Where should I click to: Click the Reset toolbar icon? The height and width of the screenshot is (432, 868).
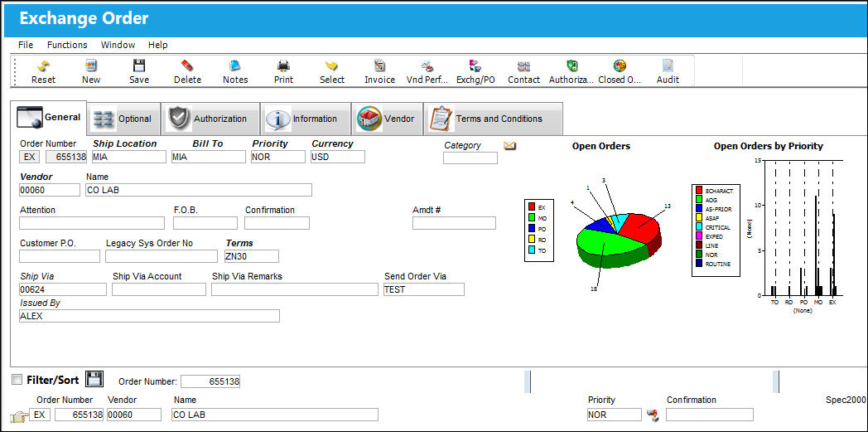click(x=43, y=66)
